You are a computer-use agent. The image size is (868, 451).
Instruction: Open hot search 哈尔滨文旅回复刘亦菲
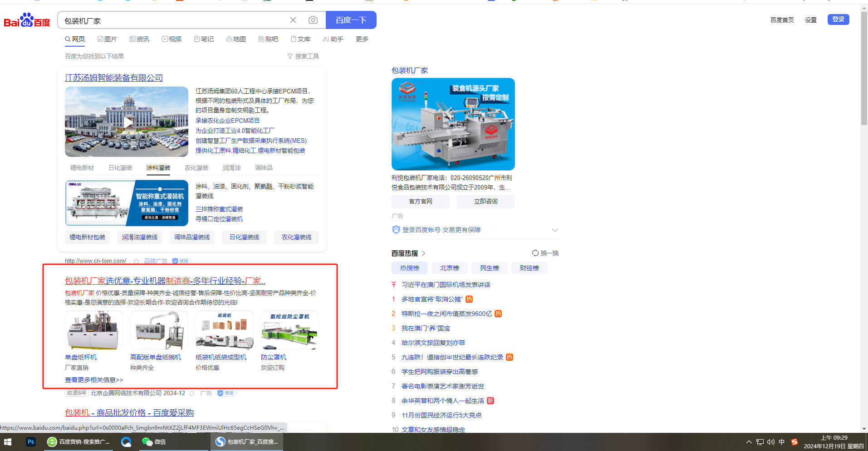433,343
